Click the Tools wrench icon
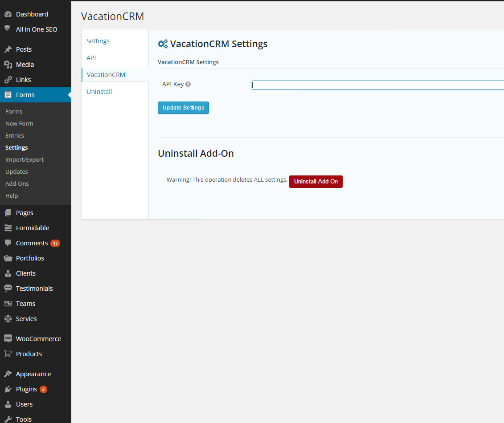Viewport: 504px width, 423px height. (8, 419)
